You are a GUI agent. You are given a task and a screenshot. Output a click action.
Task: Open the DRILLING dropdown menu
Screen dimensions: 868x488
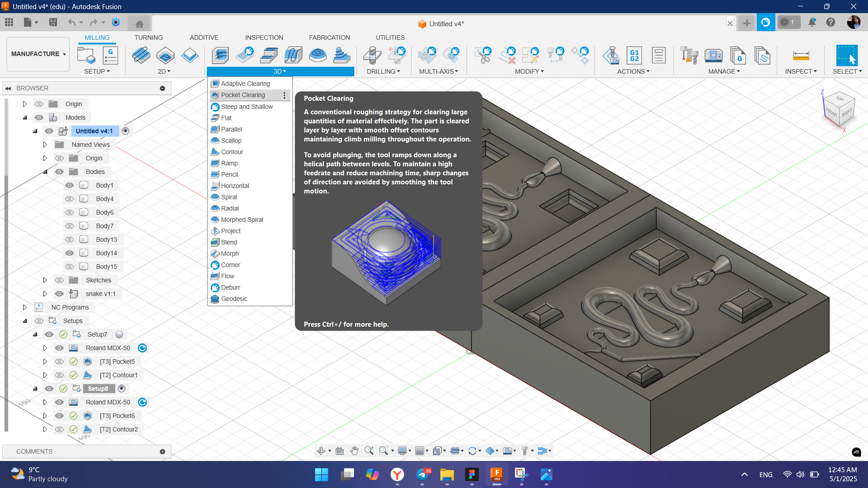coord(383,71)
